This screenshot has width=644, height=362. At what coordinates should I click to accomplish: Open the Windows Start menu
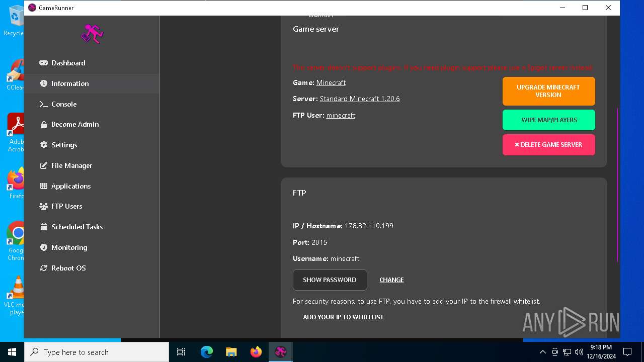coord(12,352)
